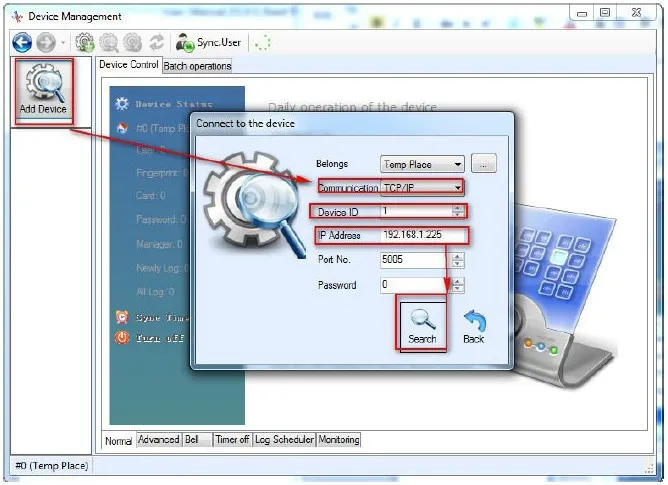Open the Belongs Temp Place dropdown
This screenshot has width=668, height=485.
coord(422,164)
